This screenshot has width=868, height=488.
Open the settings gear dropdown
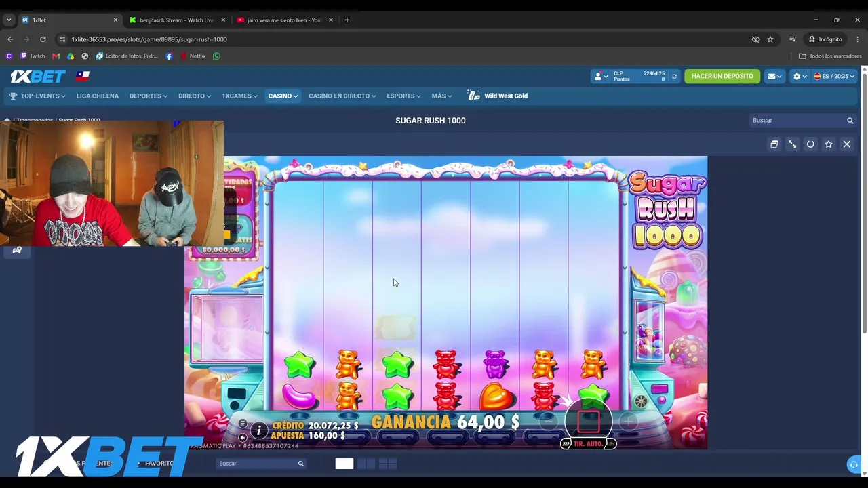tap(800, 77)
